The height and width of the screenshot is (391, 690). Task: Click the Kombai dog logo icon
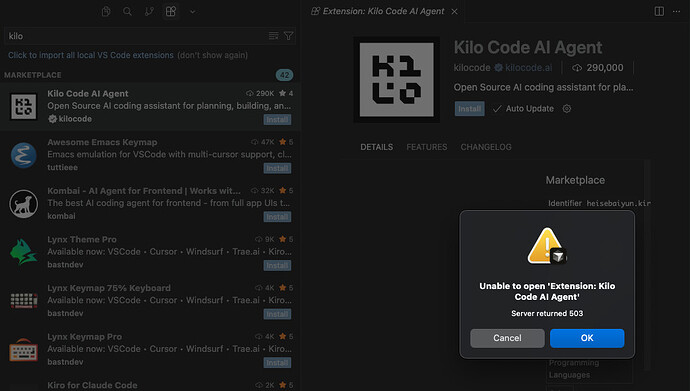pos(23,204)
